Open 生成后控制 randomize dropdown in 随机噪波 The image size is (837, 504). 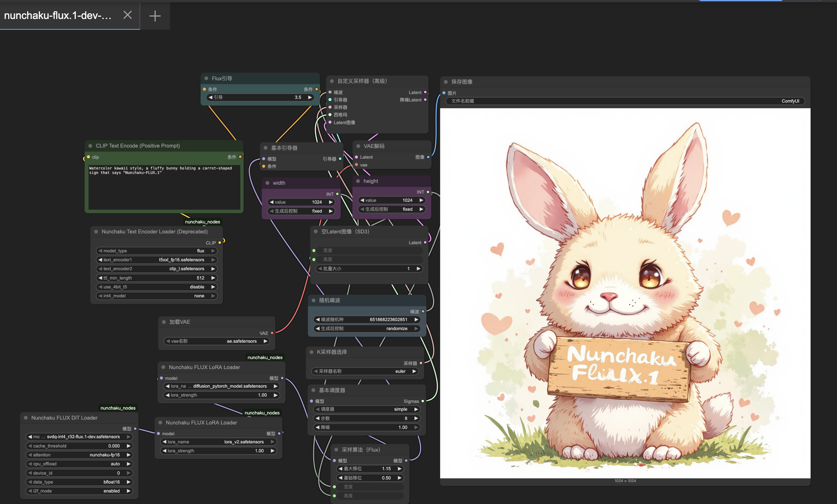(367, 329)
